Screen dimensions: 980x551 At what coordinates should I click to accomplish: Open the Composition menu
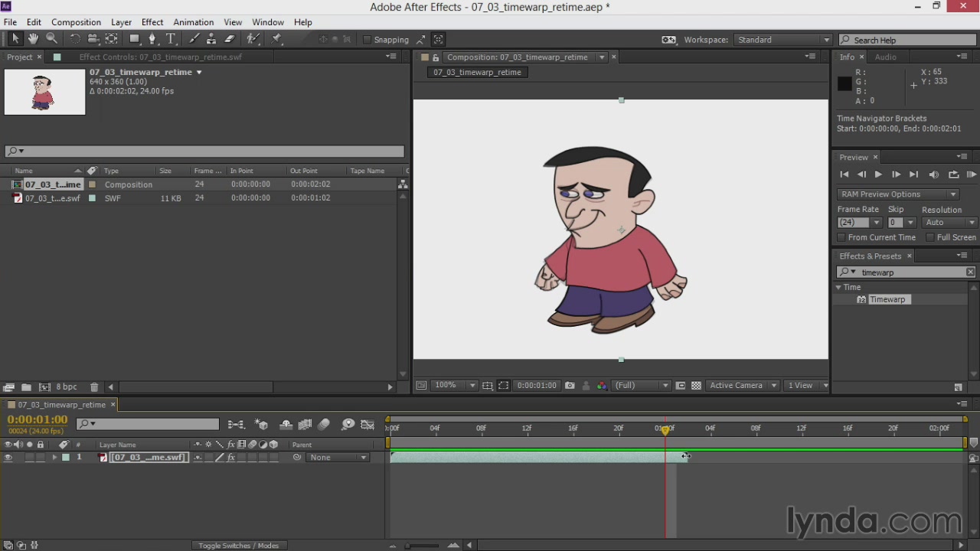[x=76, y=22]
